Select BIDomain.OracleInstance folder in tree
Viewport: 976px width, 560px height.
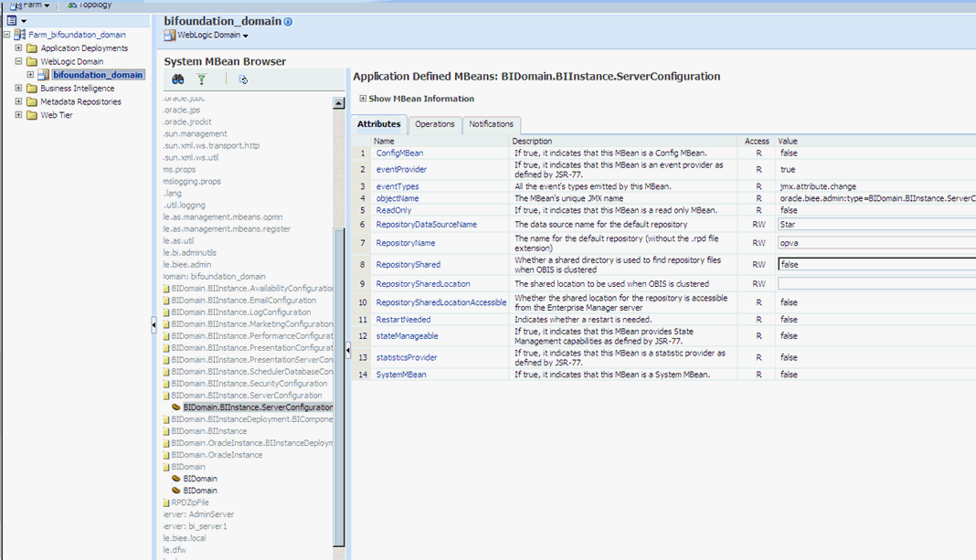(x=217, y=455)
